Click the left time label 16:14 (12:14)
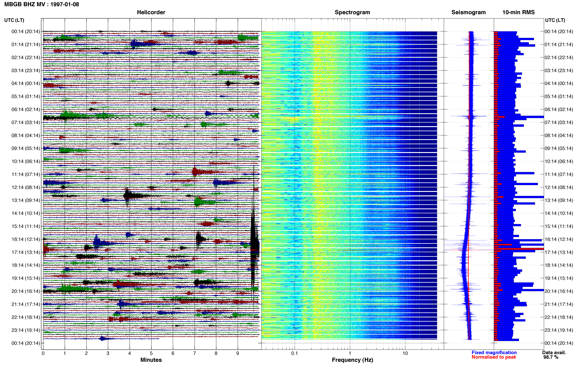 tap(26, 239)
